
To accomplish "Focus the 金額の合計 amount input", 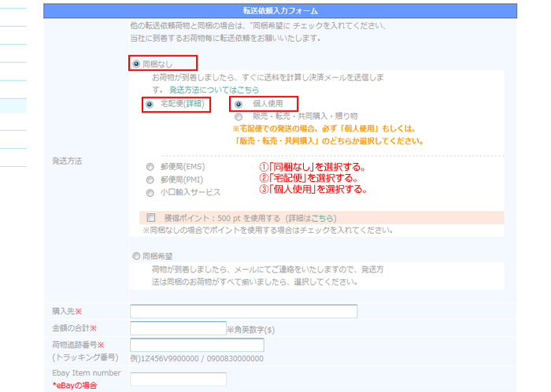I will pos(177,328).
